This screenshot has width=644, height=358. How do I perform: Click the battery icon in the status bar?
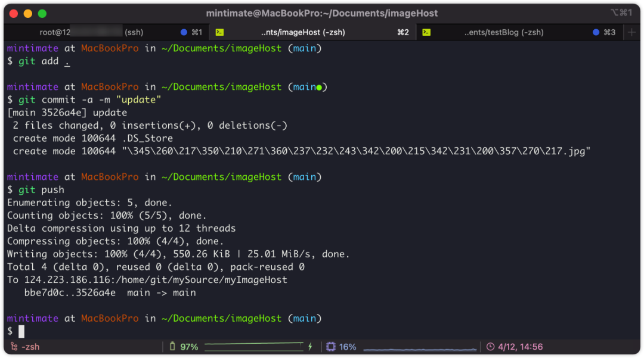point(172,346)
